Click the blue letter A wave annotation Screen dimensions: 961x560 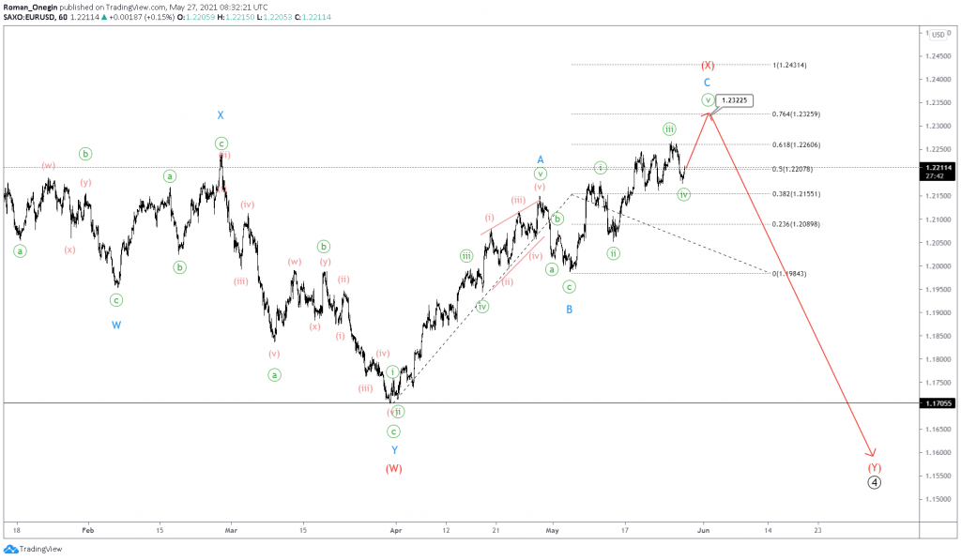[539, 159]
